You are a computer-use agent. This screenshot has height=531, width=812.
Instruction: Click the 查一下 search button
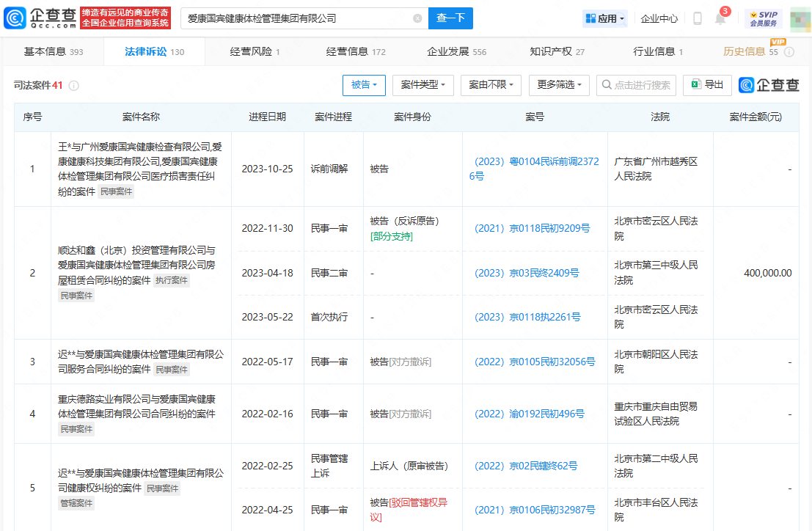[450, 18]
